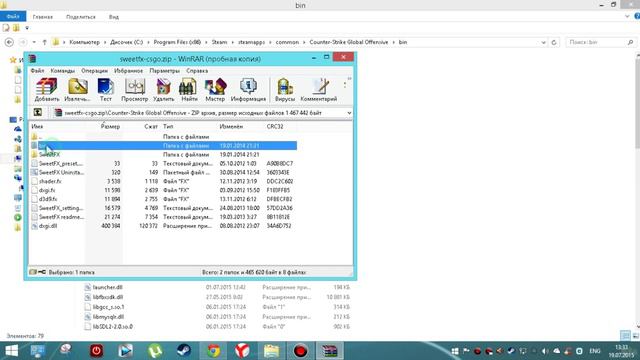The height and width of the screenshot is (360, 640).
Task: Click the volume speaker tray icon
Action: point(545,351)
